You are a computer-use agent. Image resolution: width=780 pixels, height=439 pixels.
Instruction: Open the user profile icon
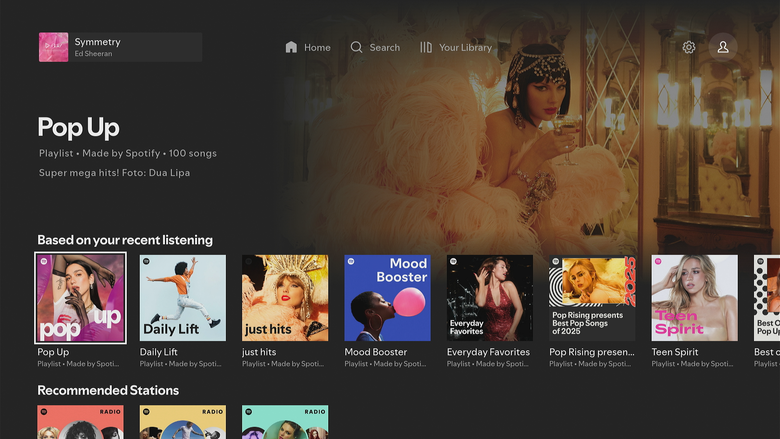click(723, 47)
